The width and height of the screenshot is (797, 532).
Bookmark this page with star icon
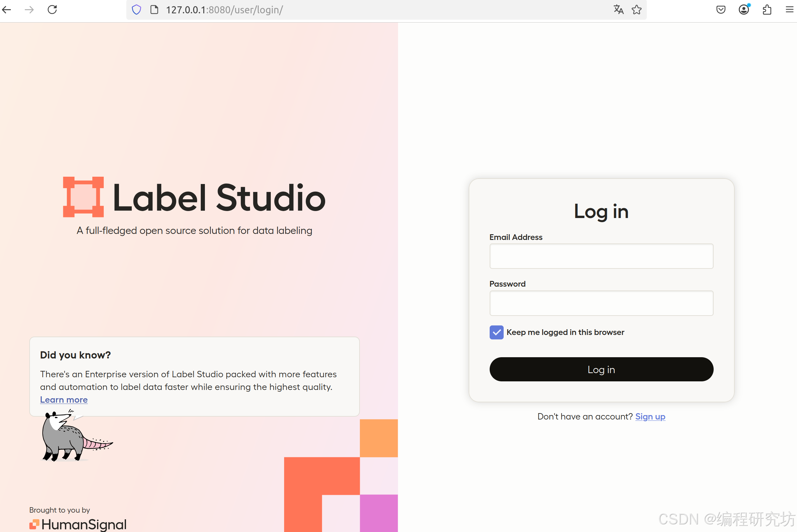[636, 10]
